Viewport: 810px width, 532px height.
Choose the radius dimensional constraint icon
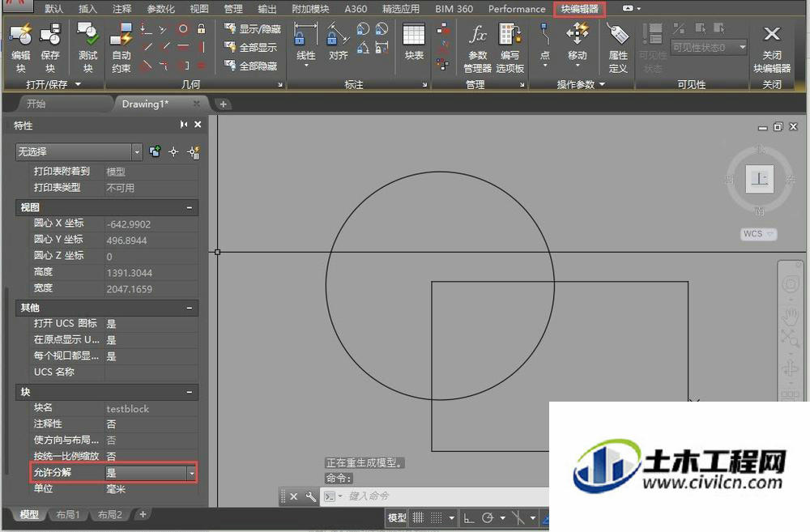click(x=363, y=29)
